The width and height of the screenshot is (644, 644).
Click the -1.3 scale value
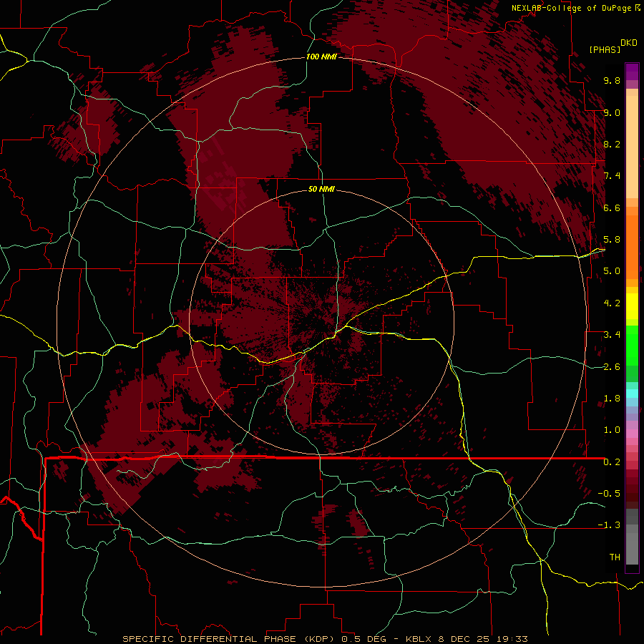(609, 525)
